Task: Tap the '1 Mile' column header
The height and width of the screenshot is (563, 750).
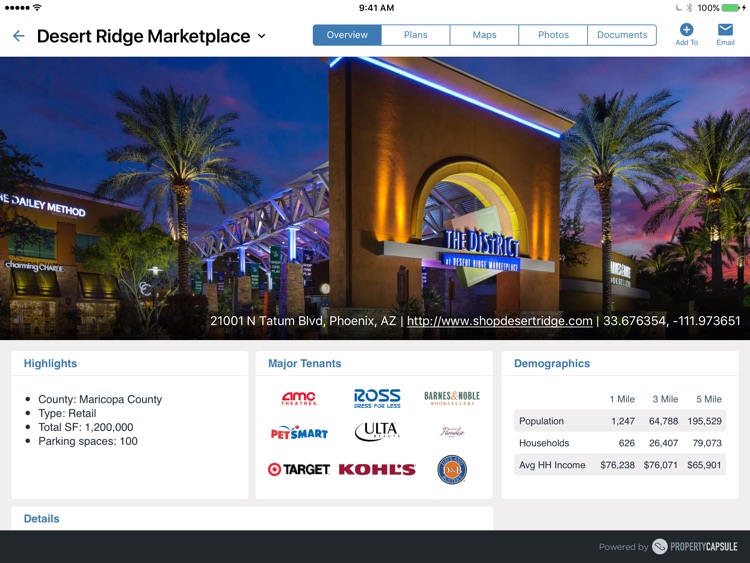Action: pyautogui.click(x=622, y=399)
